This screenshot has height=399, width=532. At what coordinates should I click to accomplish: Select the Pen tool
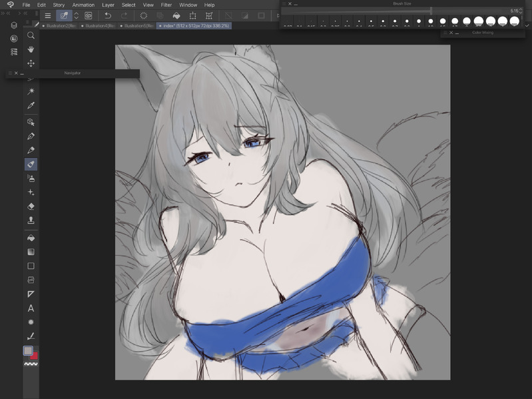click(x=31, y=137)
